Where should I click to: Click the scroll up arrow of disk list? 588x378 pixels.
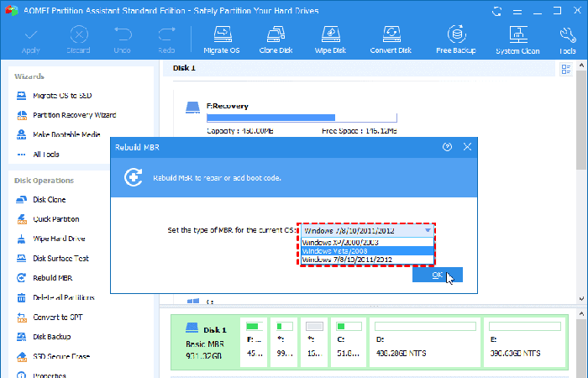point(581,65)
